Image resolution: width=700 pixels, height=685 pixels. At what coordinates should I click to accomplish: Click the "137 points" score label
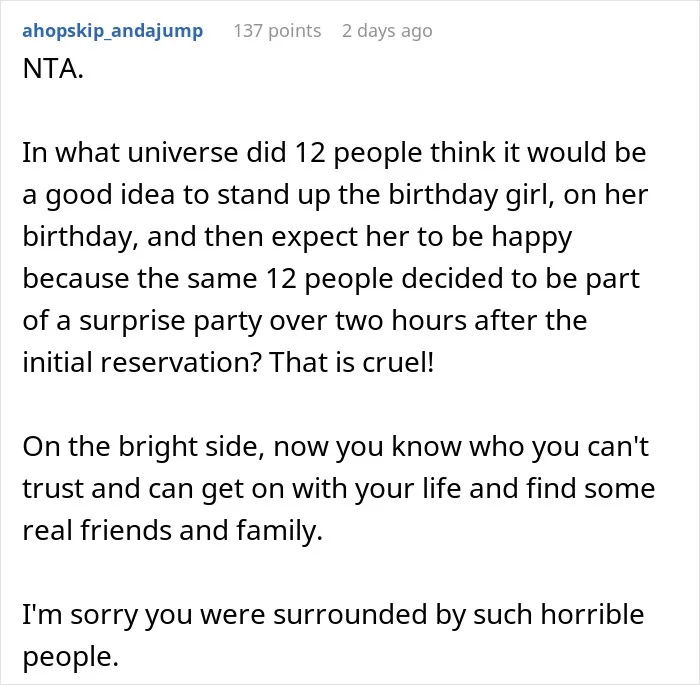[277, 31]
